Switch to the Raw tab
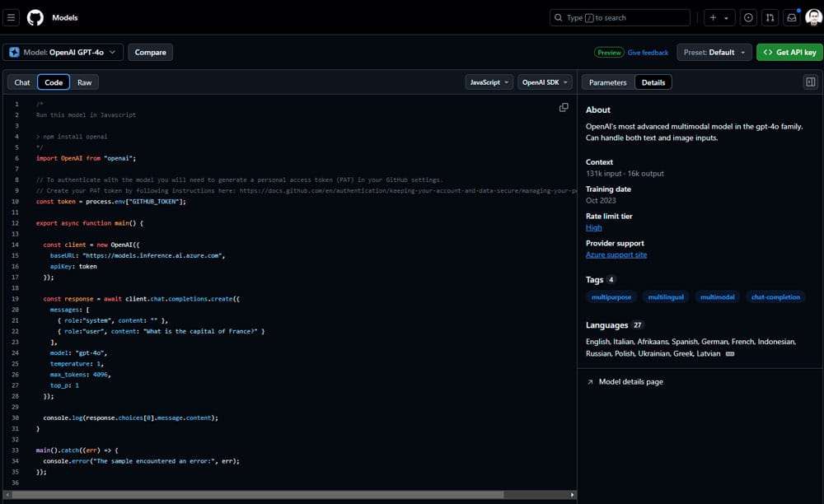 [85, 82]
